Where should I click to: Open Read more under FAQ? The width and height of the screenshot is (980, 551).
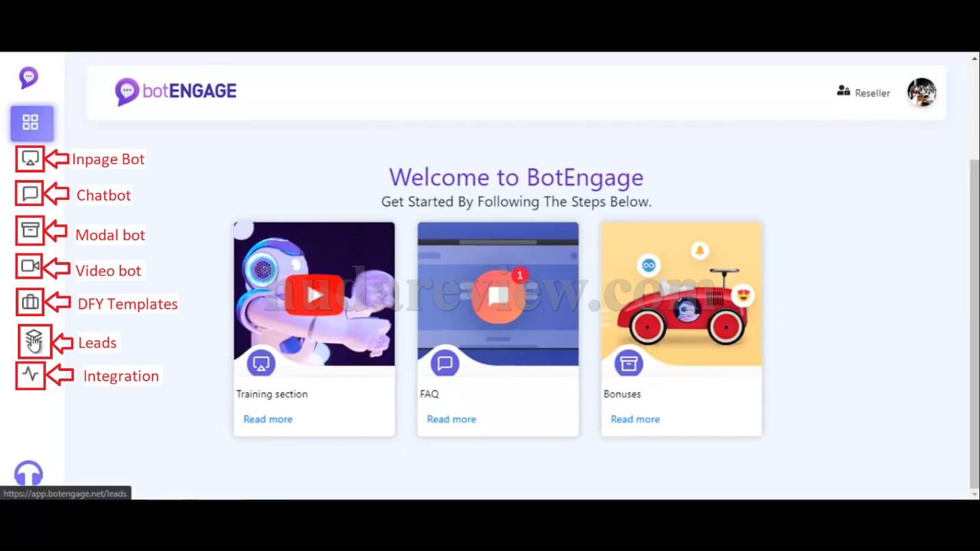(452, 419)
